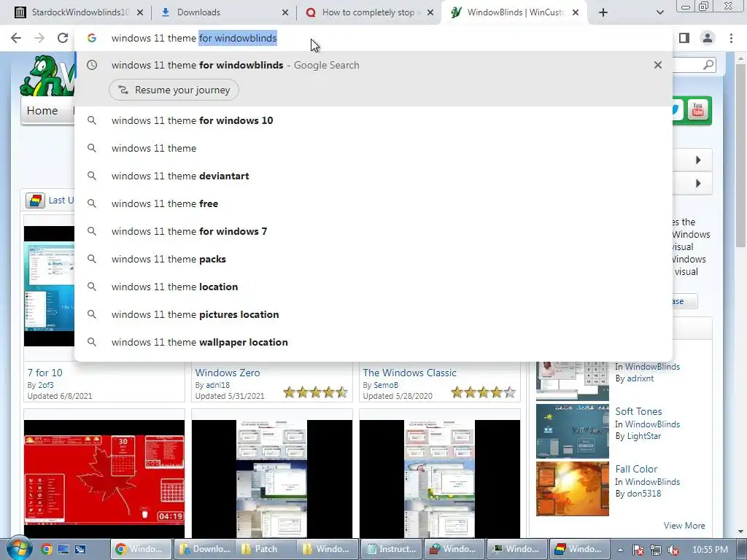Open the Fall Color skin link

(x=636, y=469)
